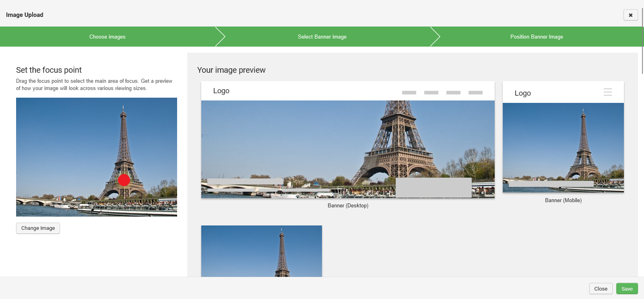Click the chevron arrow after Choose images step
Viewport: 644px width, 299px height.
[x=220, y=37]
